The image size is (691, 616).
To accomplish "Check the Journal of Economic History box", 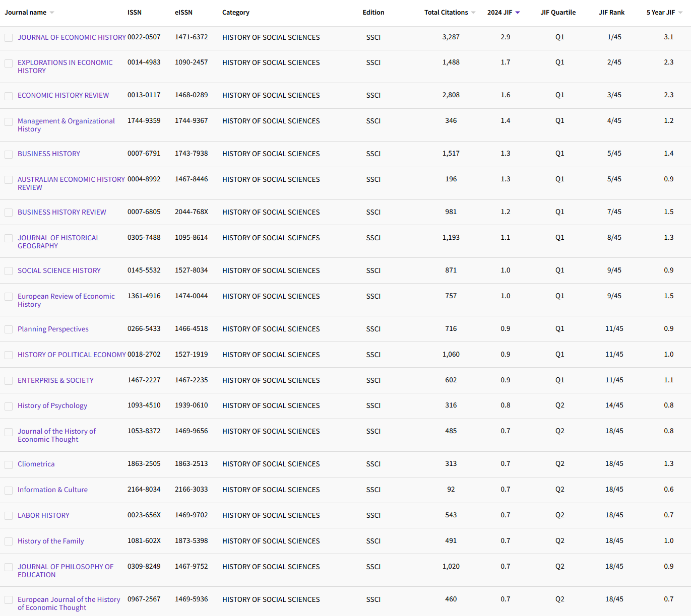I will coord(9,38).
